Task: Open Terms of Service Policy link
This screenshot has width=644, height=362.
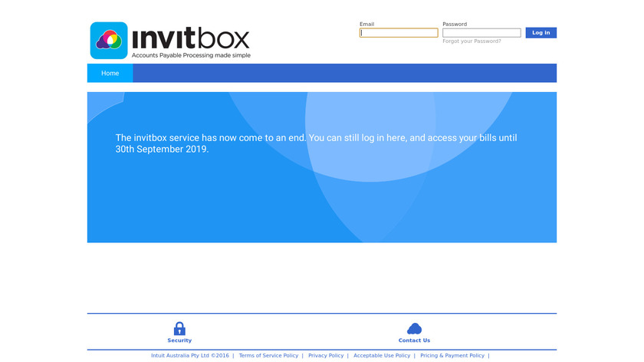Action: [268, 355]
